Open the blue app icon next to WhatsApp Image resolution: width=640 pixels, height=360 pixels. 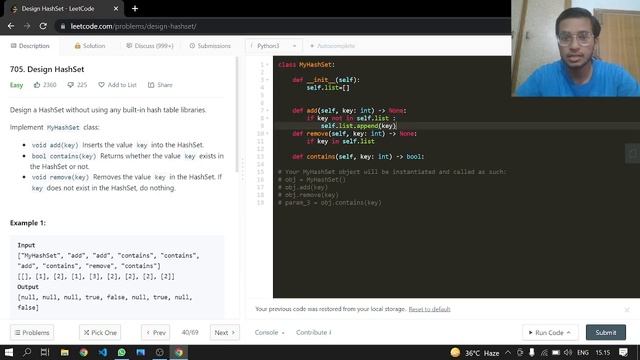pos(140,352)
